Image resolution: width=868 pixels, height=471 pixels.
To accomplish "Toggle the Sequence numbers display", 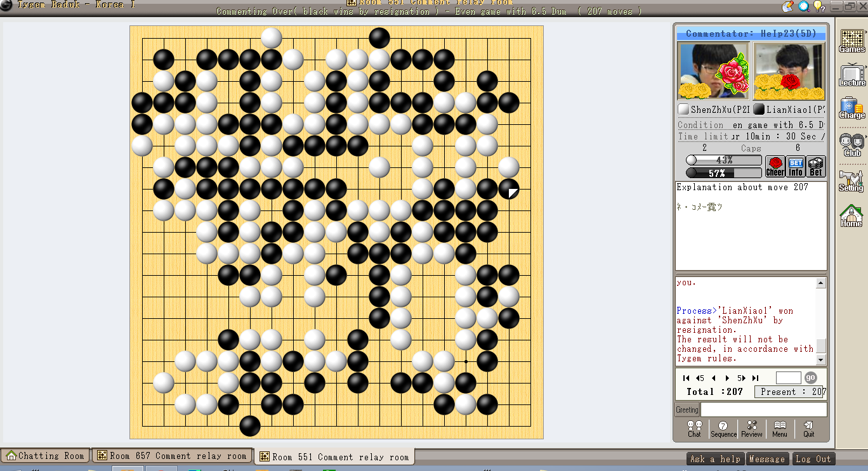I will [723, 429].
